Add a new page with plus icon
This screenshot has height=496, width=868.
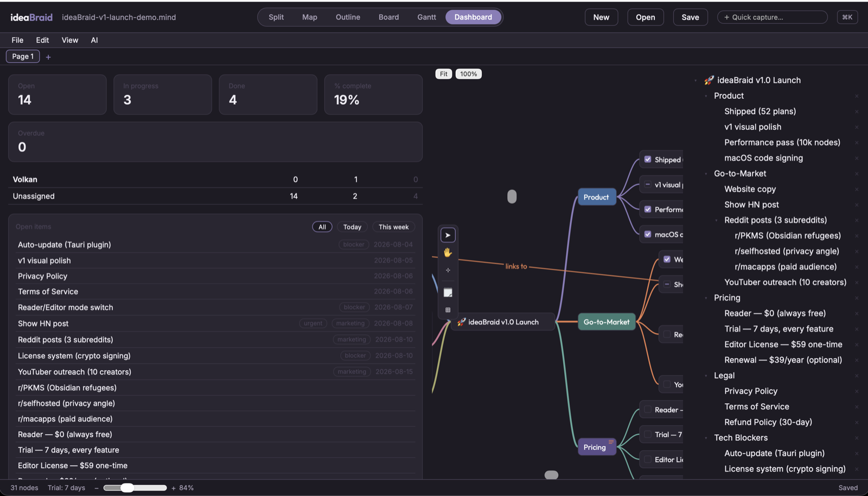[48, 57]
